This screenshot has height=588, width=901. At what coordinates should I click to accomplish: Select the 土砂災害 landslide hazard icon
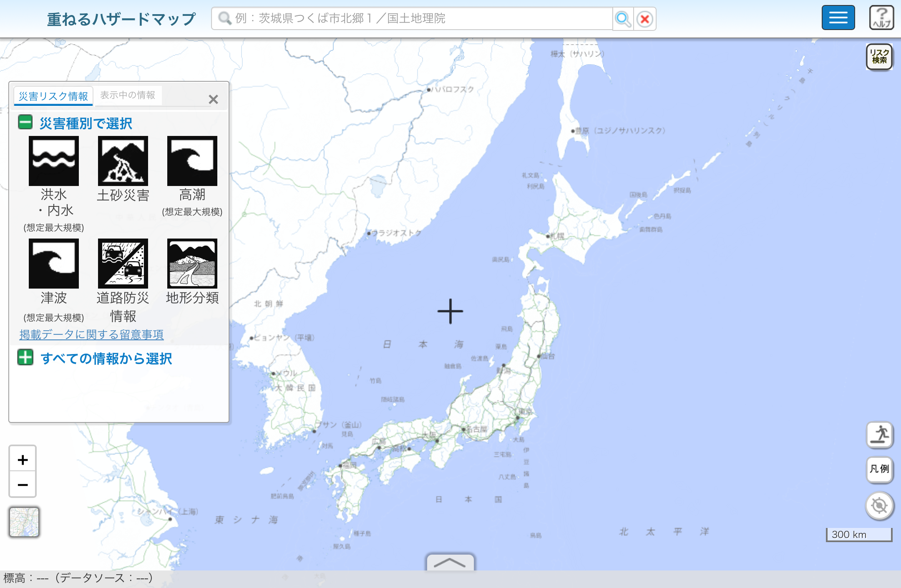[123, 161]
